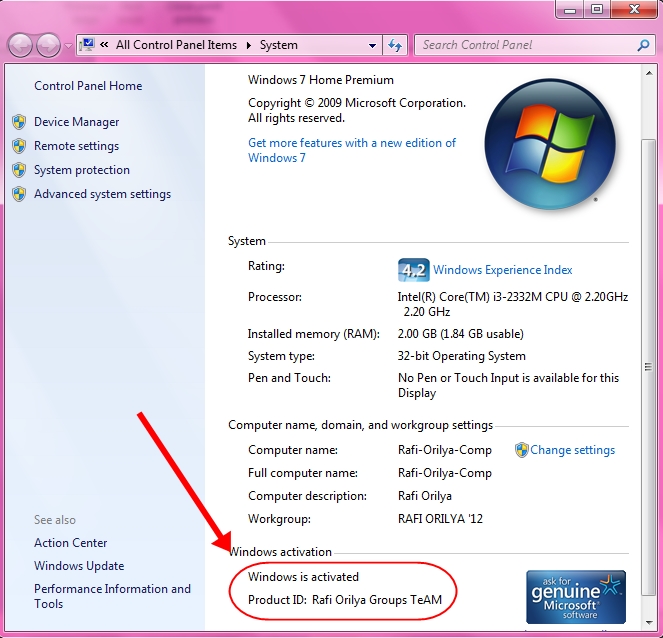
Task: Open Advanced system settings link
Action: (102, 194)
